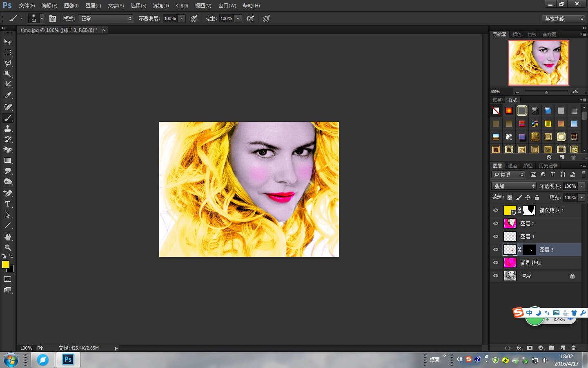This screenshot has width=588, height=368.
Task: Open layer styles via the fx icon
Action: (x=519, y=348)
